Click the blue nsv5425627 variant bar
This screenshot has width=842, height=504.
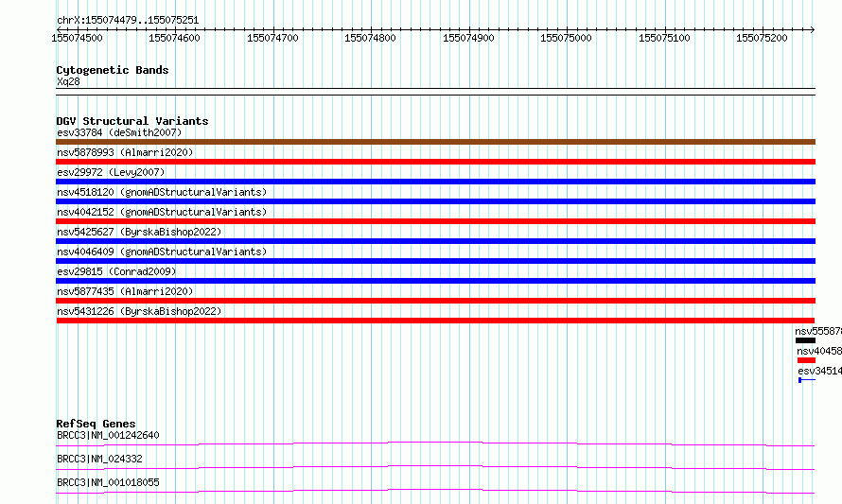[x=435, y=241]
